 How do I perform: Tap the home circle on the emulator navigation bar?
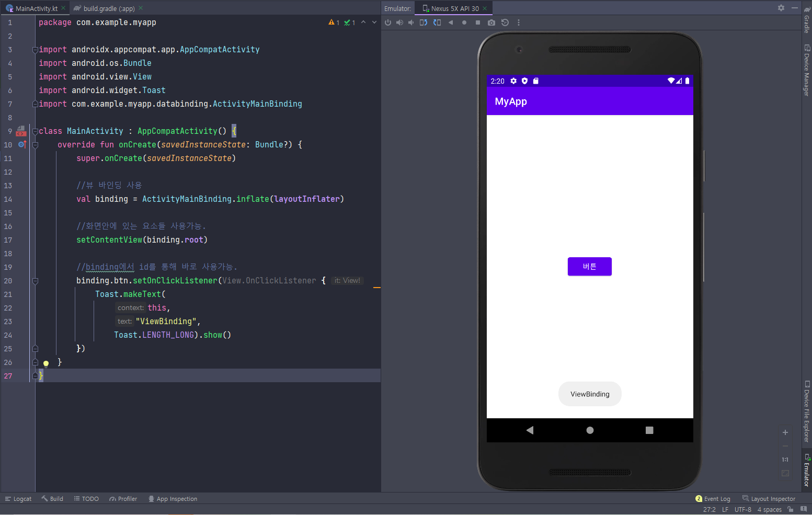click(x=590, y=430)
